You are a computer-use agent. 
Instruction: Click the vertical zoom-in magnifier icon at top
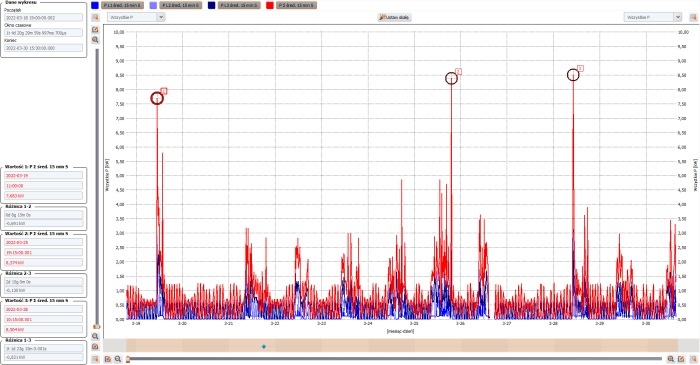(95, 40)
